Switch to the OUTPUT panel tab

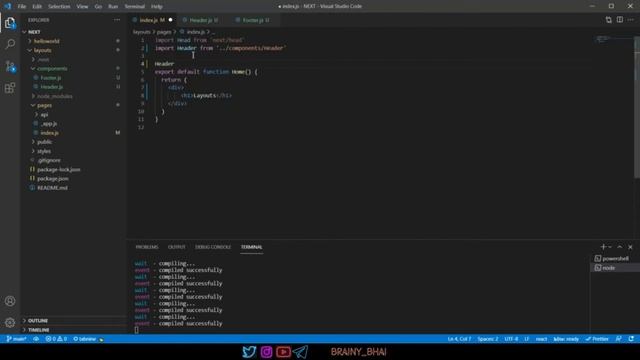(x=177, y=247)
